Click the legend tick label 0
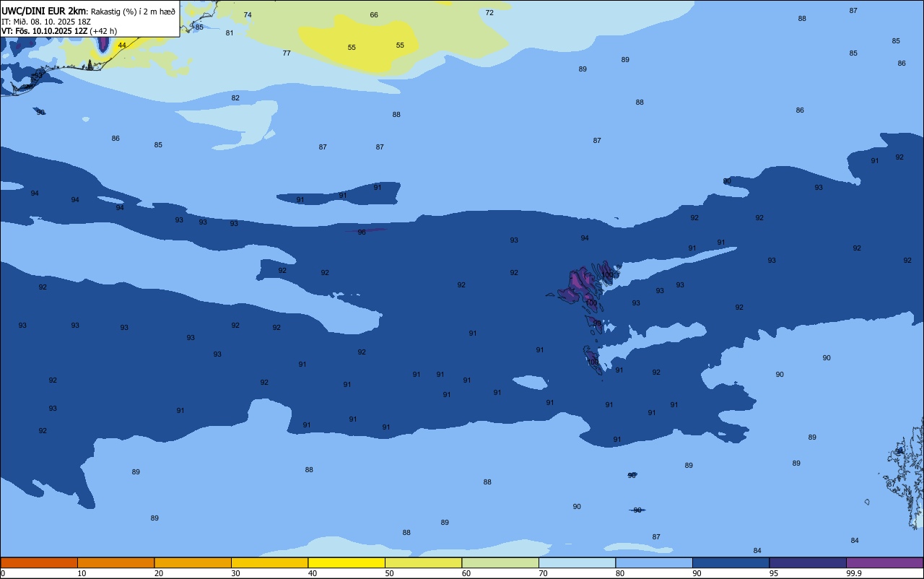The width and height of the screenshot is (924, 579). tap(3, 573)
